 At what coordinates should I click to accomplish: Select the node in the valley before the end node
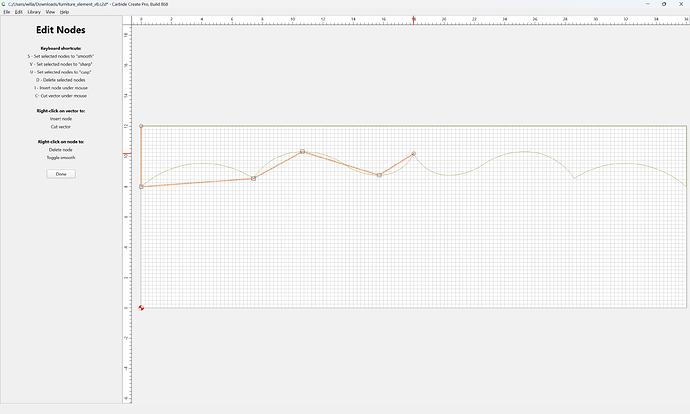379,175
